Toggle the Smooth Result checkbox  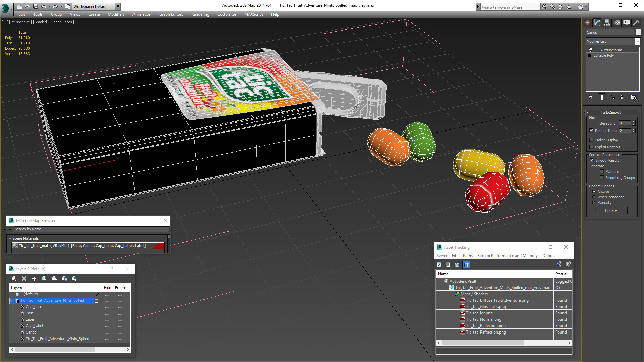(x=592, y=160)
